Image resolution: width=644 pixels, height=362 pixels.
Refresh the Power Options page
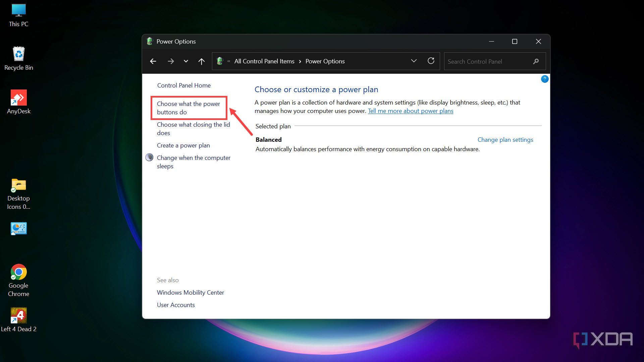point(431,61)
